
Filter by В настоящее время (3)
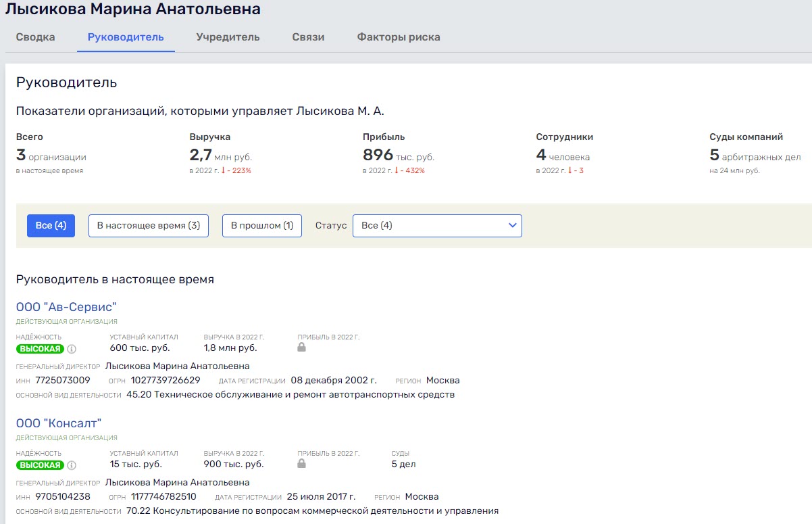pos(149,226)
